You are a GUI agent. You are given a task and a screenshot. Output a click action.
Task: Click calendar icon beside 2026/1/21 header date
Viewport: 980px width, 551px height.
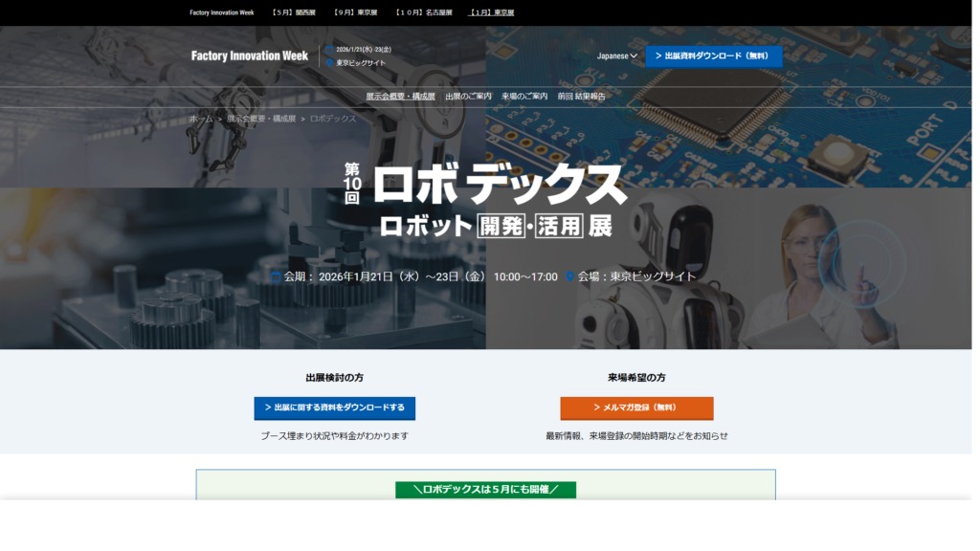329,50
